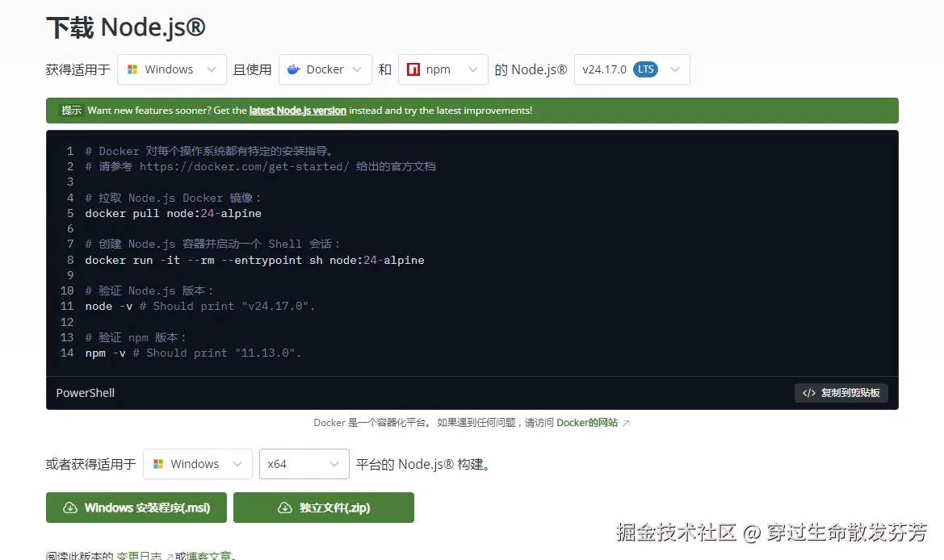Click download icon on Windows installer button

tap(69, 508)
